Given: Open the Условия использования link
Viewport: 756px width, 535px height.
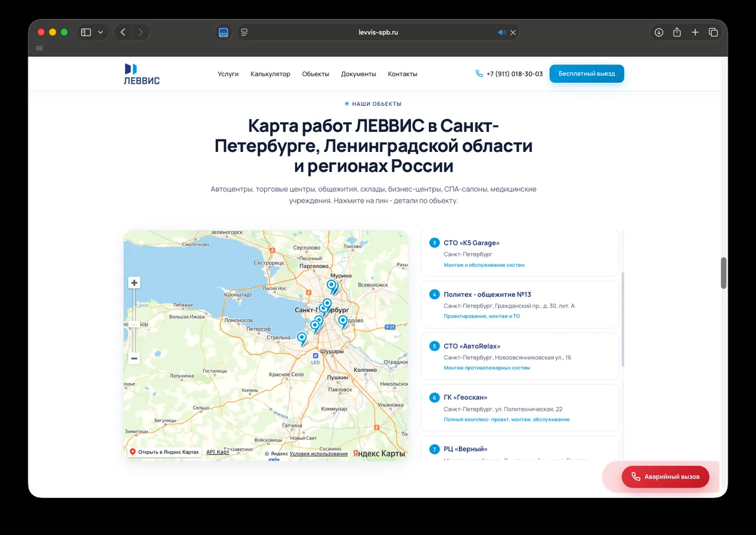Looking at the screenshot, I should (x=319, y=453).
